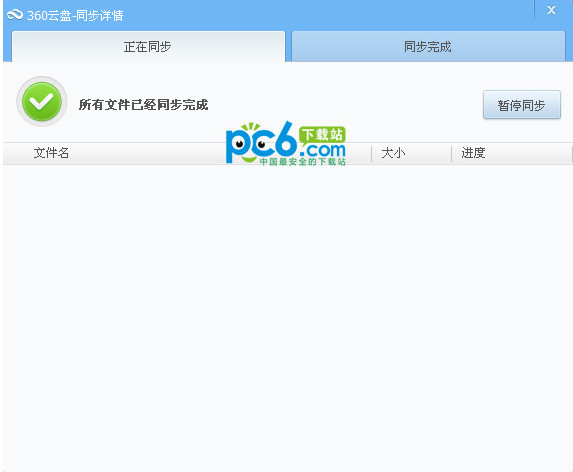Click the 所有文件已经同步完成 status message
This screenshot has width=573, height=472.
pos(143,105)
